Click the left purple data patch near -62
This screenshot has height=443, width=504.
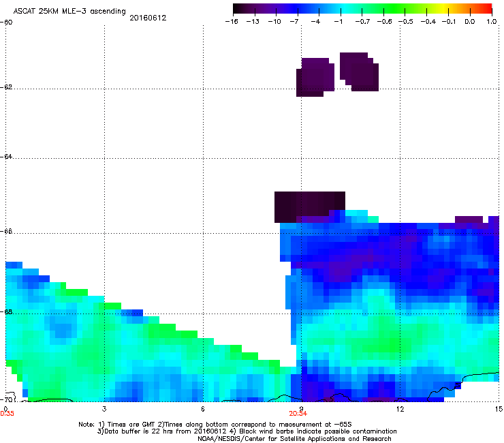click(315, 77)
